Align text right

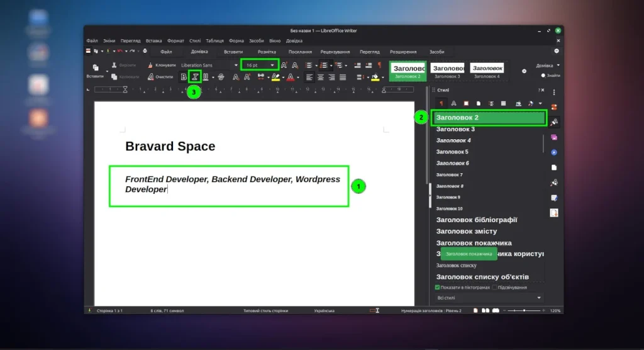click(x=331, y=77)
